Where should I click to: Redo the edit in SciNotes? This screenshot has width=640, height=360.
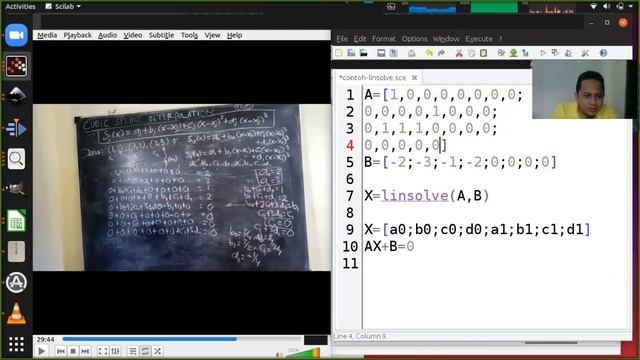point(441,53)
